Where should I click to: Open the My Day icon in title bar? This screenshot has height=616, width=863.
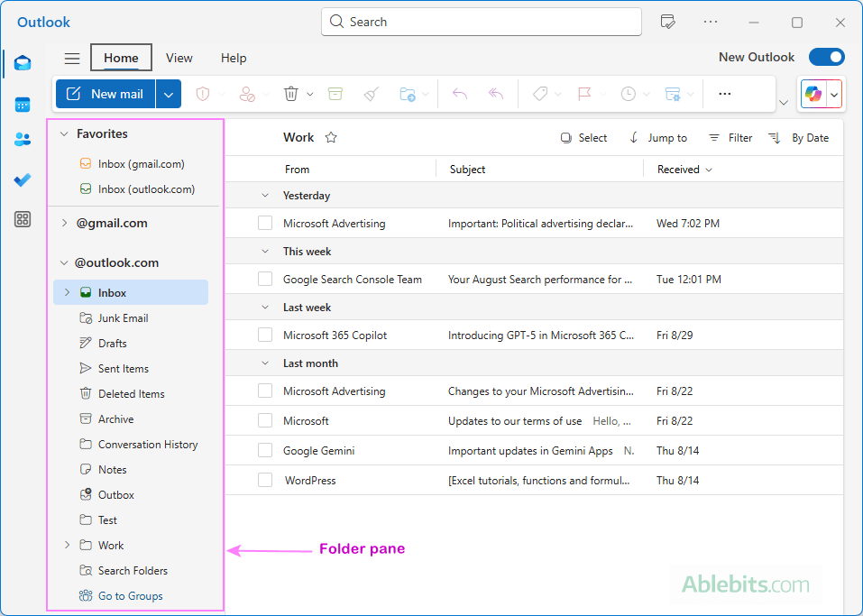click(667, 22)
